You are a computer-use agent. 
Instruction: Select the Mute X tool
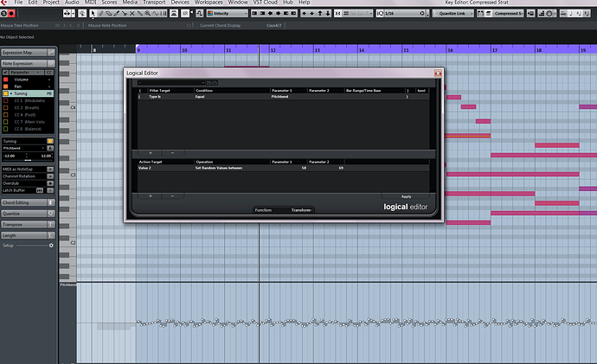pos(132,13)
